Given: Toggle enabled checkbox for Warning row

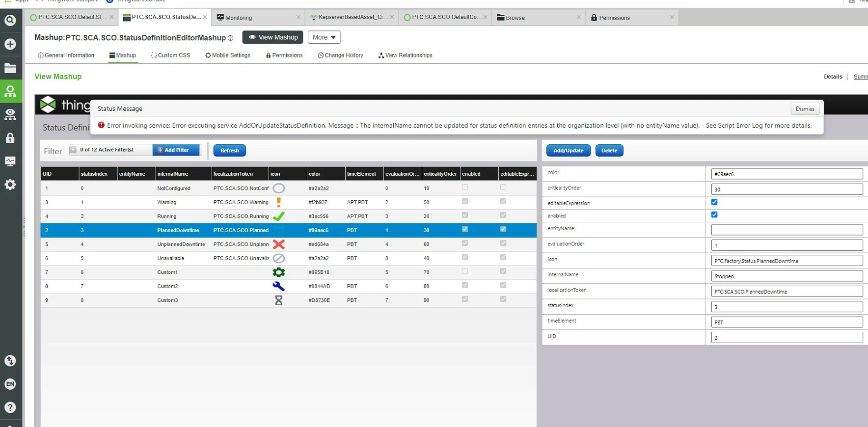Looking at the screenshot, I should tap(465, 201).
